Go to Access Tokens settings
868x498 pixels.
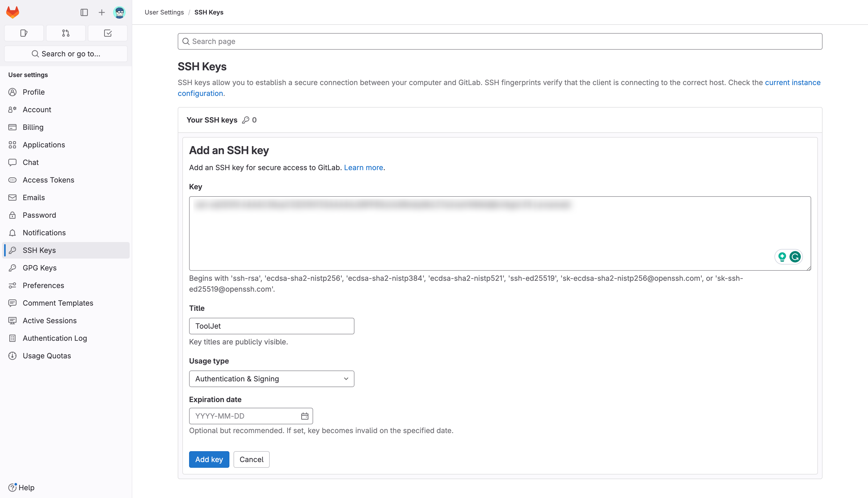48,180
